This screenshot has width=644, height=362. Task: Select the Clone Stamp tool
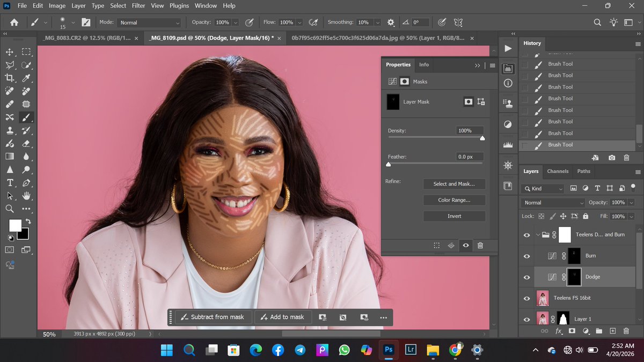(x=10, y=130)
